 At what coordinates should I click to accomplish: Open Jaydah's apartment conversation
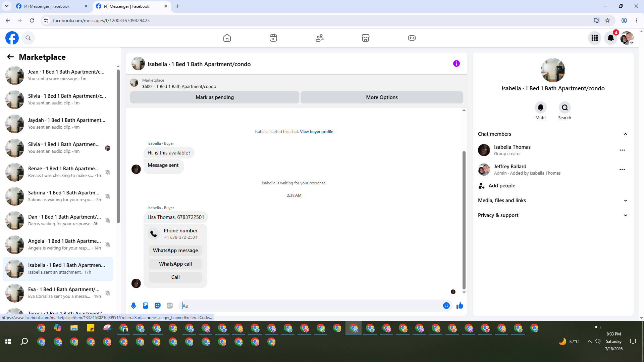58,124
